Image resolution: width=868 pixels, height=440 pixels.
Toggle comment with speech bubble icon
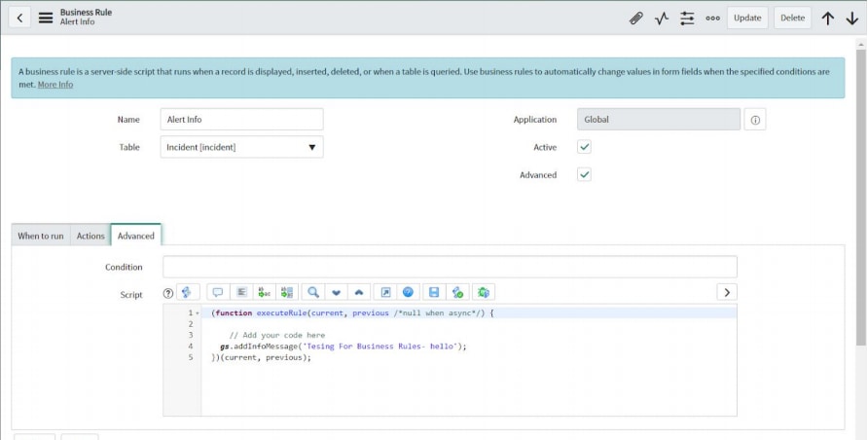click(x=218, y=292)
